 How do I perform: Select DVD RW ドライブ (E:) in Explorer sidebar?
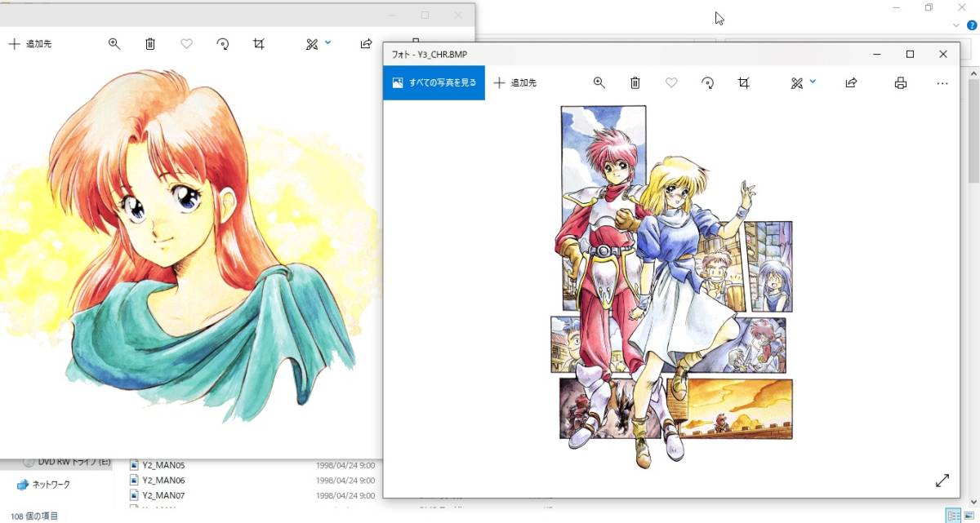(x=68, y=462)
